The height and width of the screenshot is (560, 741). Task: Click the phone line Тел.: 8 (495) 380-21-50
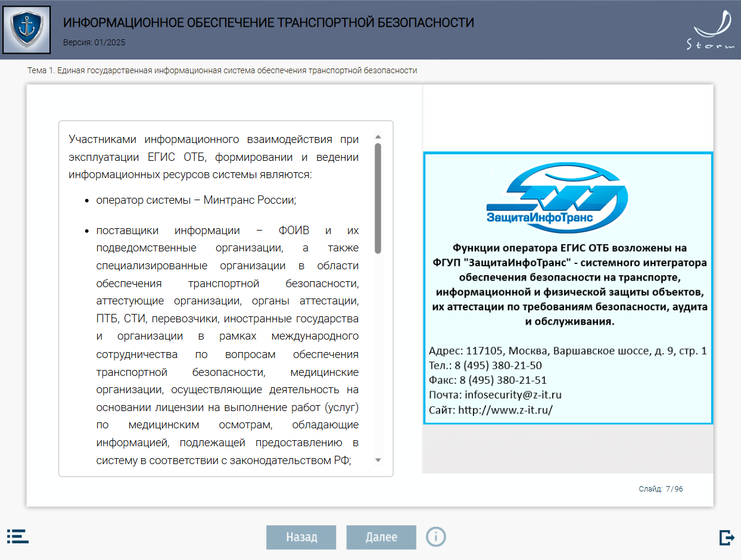pos(485,365)
